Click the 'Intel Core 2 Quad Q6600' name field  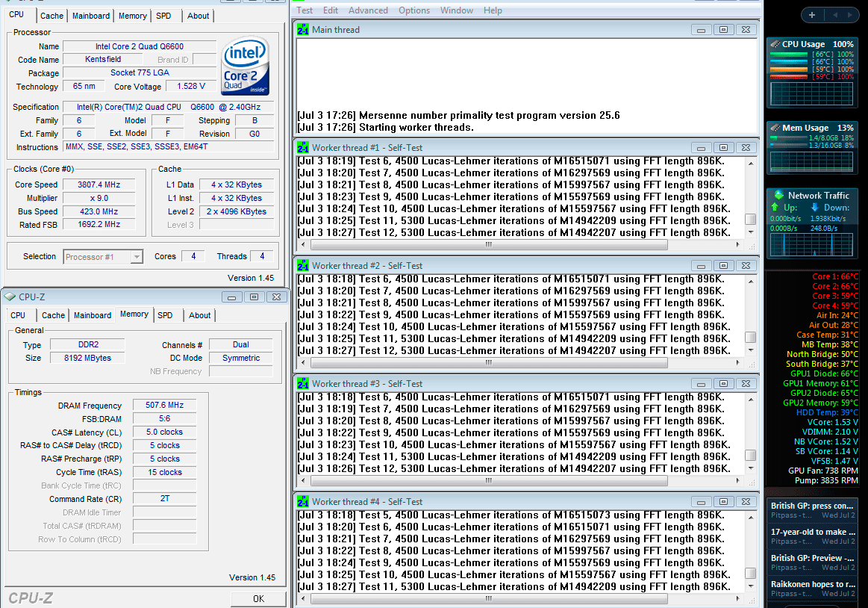pos(140,46)
